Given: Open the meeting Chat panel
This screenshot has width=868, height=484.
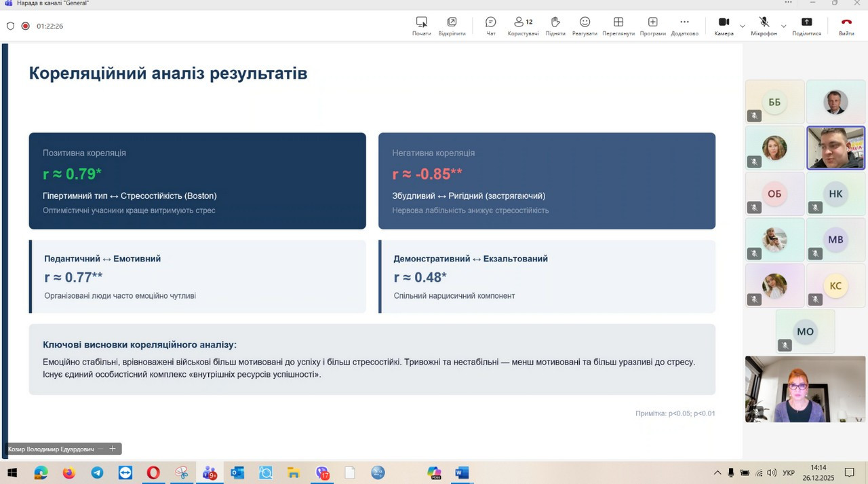Looking at the screenshot, I should click(x=490, y=26).
